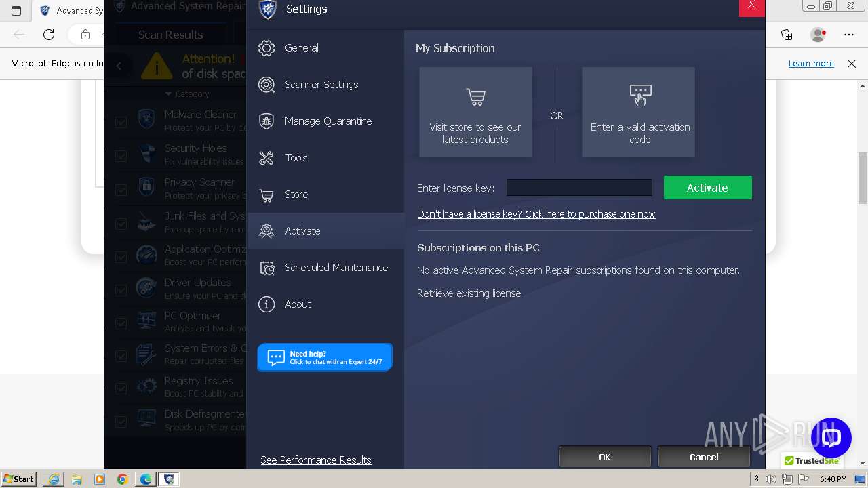The image size is (868, 488).
Task: Open See Performance Results link
Action: click(x=315, y=460)
